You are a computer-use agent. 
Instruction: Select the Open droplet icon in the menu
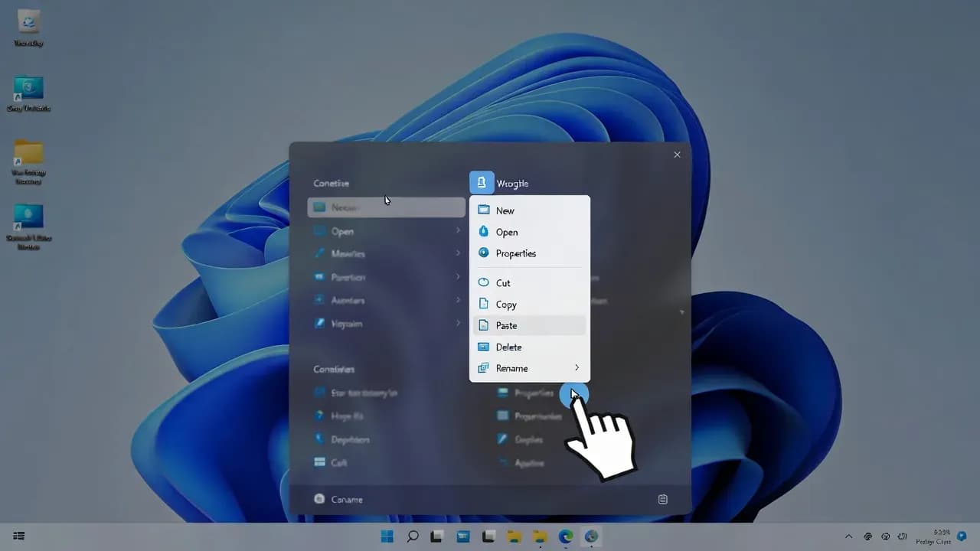[x=483, y=232]
